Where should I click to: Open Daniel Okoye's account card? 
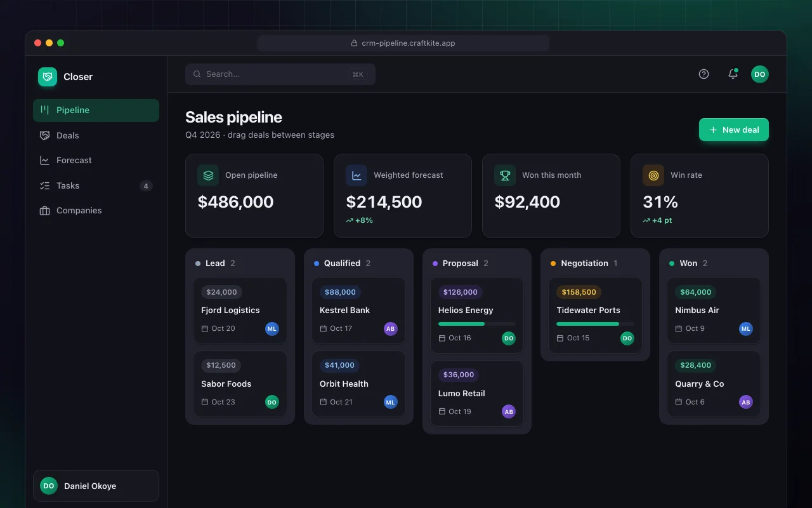click(x=96, y=486)
